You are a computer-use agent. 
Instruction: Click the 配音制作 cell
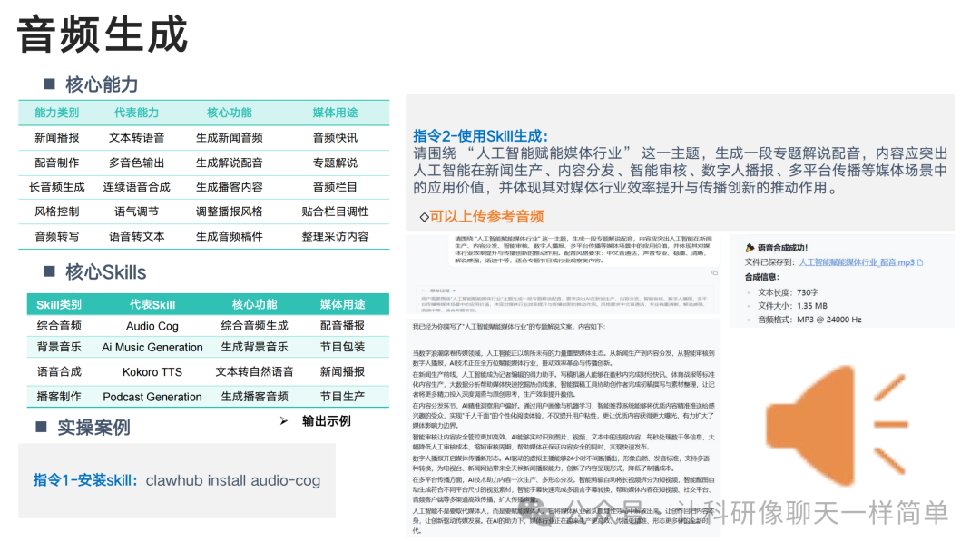coord(57,163)
